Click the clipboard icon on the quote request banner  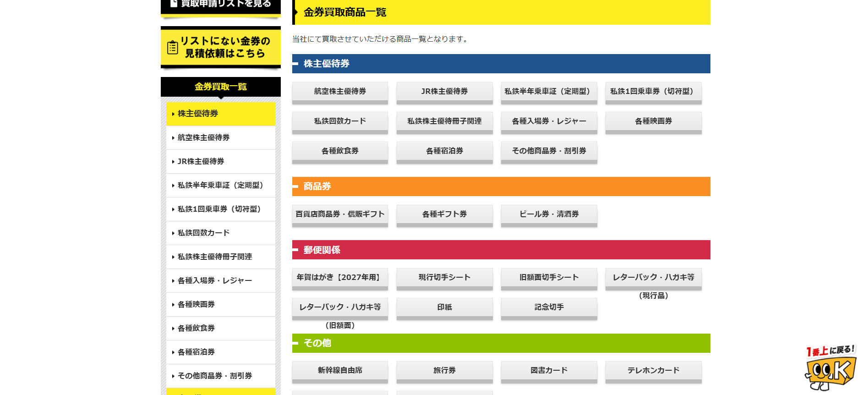point(173,48)
